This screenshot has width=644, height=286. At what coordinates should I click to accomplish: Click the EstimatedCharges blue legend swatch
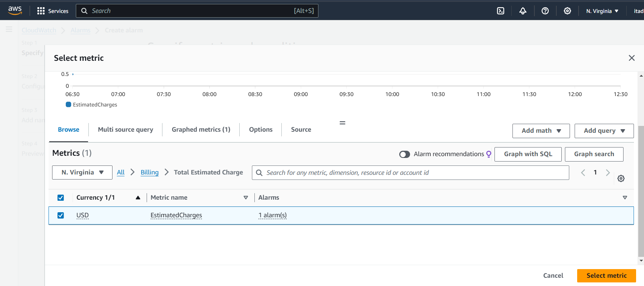(68, 104)
